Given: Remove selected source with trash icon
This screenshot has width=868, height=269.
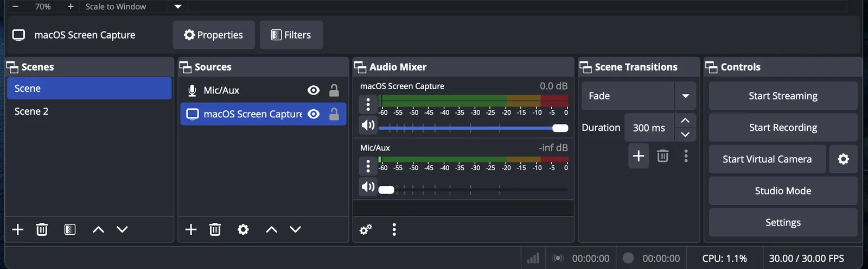Looking at the screenshot, I should pos(215,229).
